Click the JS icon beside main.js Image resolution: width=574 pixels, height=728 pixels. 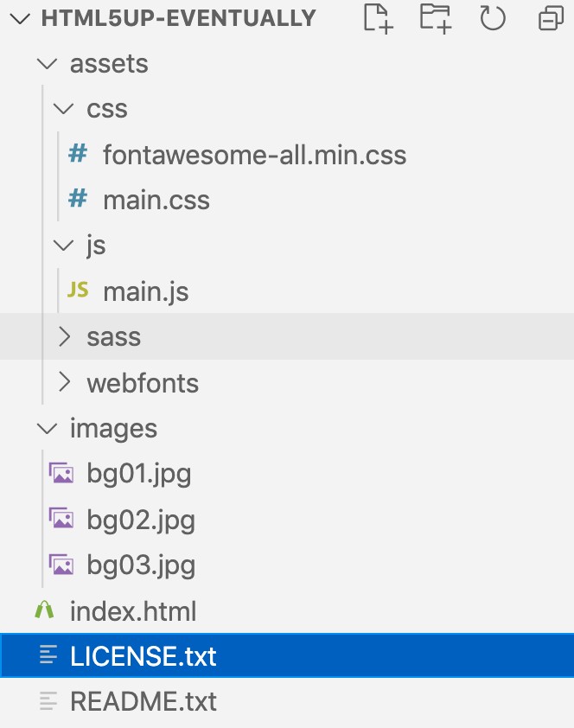click(x=78, y=291)
